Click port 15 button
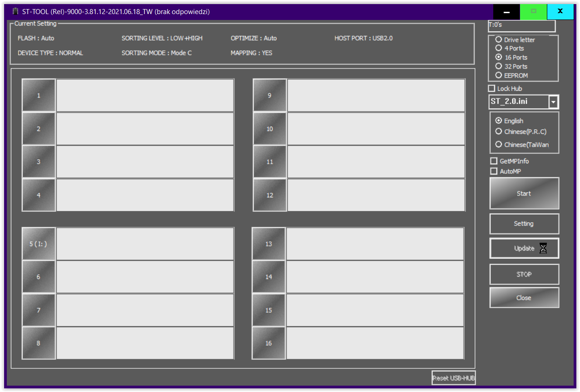The image size is (580, 392). tap(269, 310)
